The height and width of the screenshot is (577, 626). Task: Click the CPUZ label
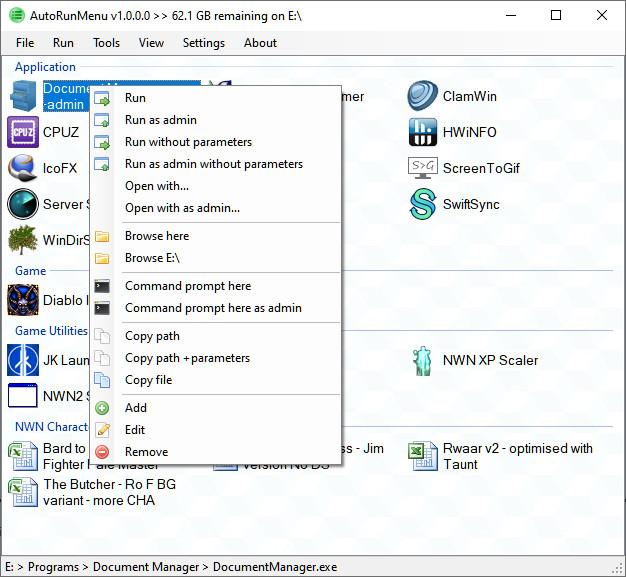click(61, 132)
